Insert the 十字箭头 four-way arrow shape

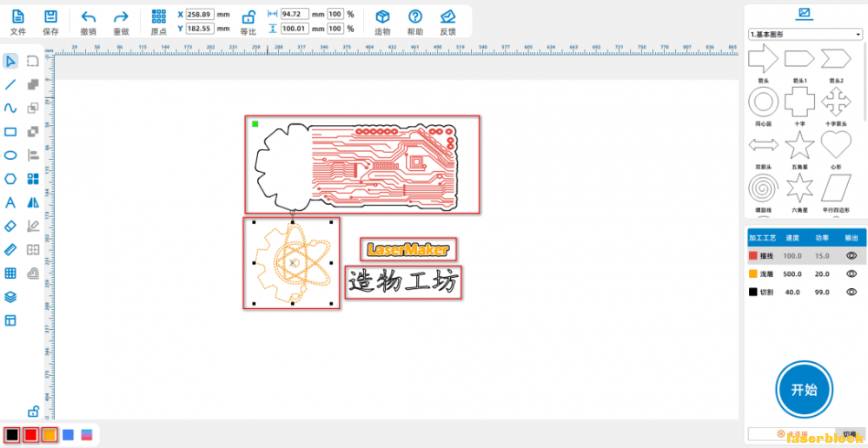[836, 102]
